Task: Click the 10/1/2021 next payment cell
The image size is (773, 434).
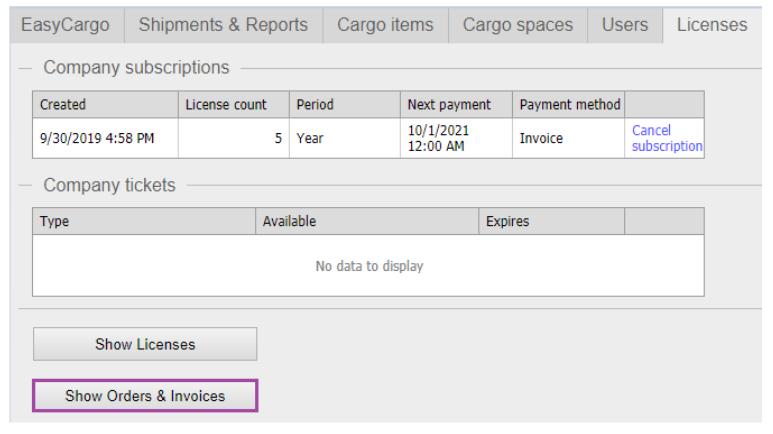Action: tap(455, 139)
